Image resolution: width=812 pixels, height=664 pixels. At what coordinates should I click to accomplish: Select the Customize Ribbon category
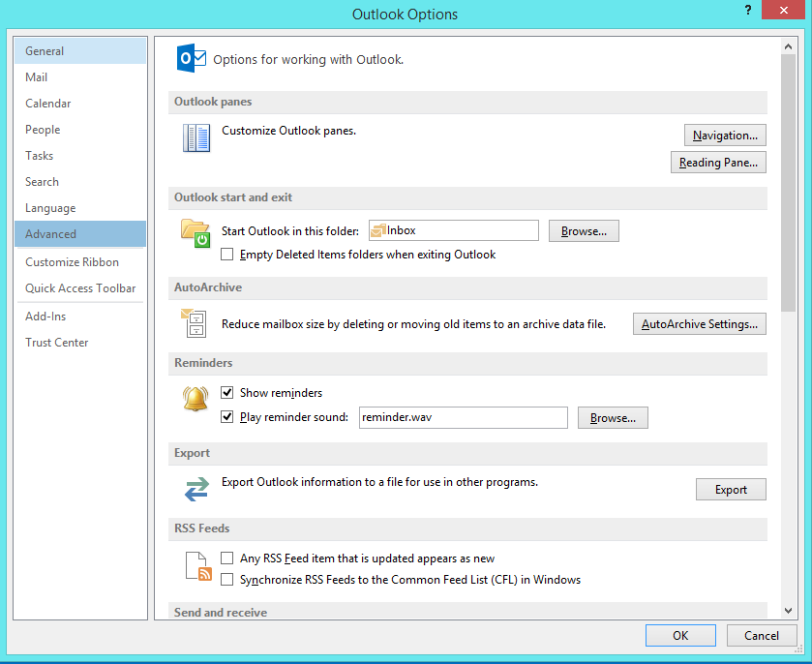(x=72, y=262)
